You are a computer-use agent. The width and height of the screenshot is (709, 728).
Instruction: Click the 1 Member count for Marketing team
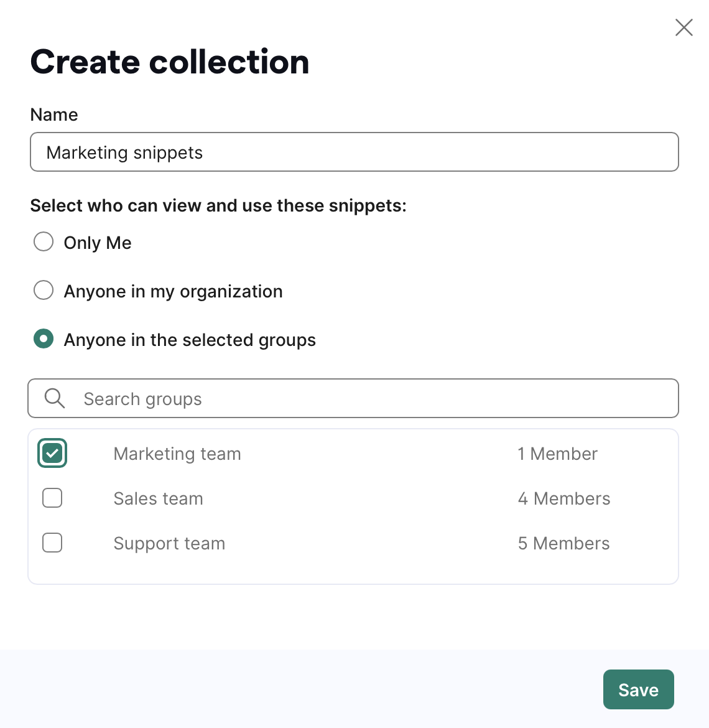[x=558, y=454]
